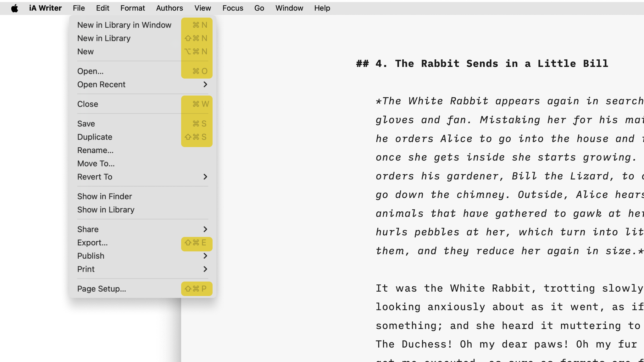Image resolution: width=644 pixels, height=362 pixels.
Task: Create a New document
Action: pos(86,52)
